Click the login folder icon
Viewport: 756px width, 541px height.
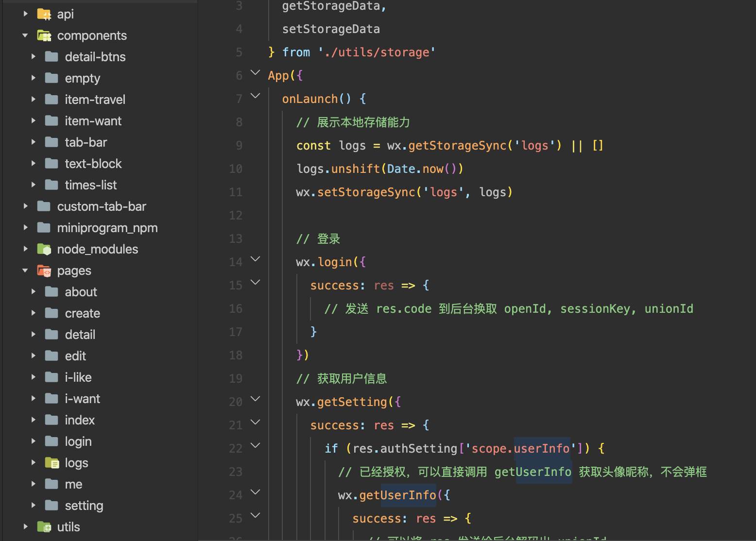click(52, 441)
